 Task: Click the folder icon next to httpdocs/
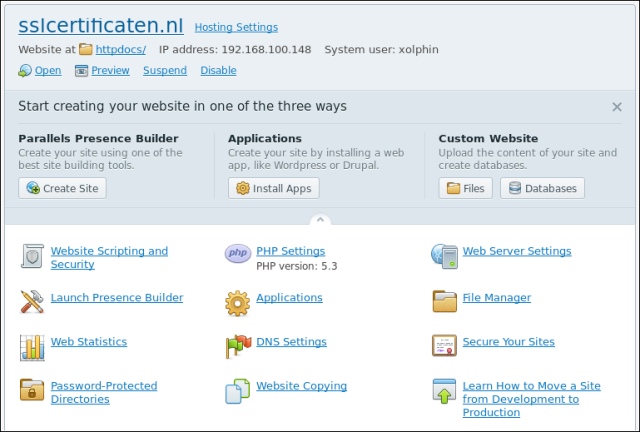pyautogui.click(x=86, y=49)
